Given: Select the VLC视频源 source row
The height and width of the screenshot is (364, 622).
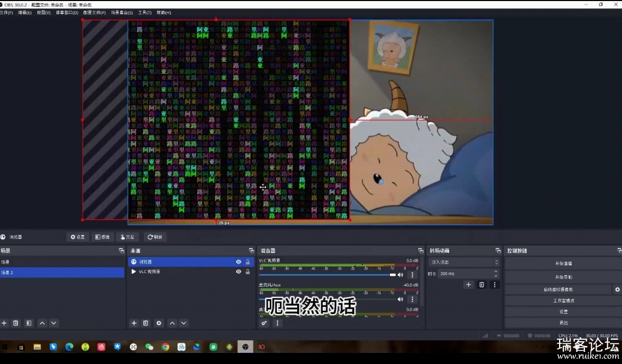Looking at the screenshot, I should tap(191, 272).
